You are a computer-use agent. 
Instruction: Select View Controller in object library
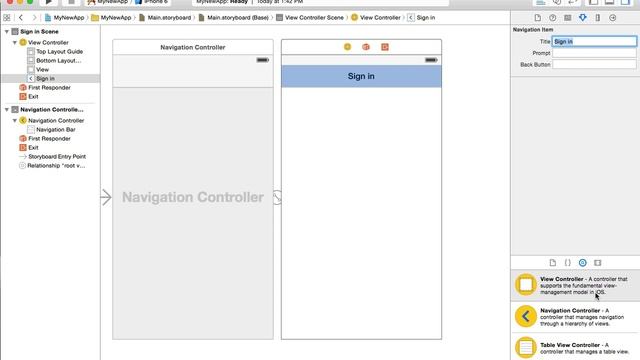(575, 285)
